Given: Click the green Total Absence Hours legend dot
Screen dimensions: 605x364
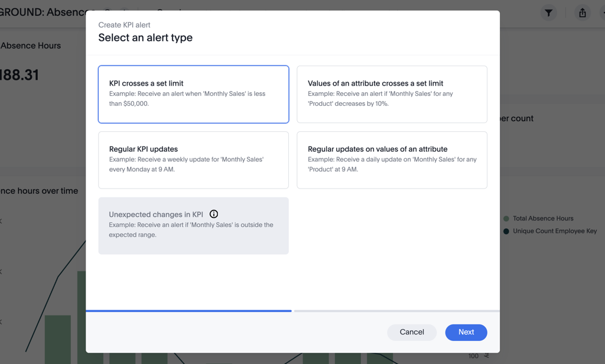Looking at the screenshot, I should tap(506, 219).
